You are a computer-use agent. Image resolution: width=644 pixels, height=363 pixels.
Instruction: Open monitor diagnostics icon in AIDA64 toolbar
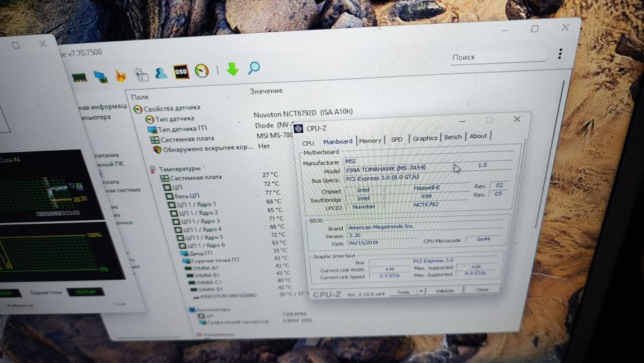point(100,77)
